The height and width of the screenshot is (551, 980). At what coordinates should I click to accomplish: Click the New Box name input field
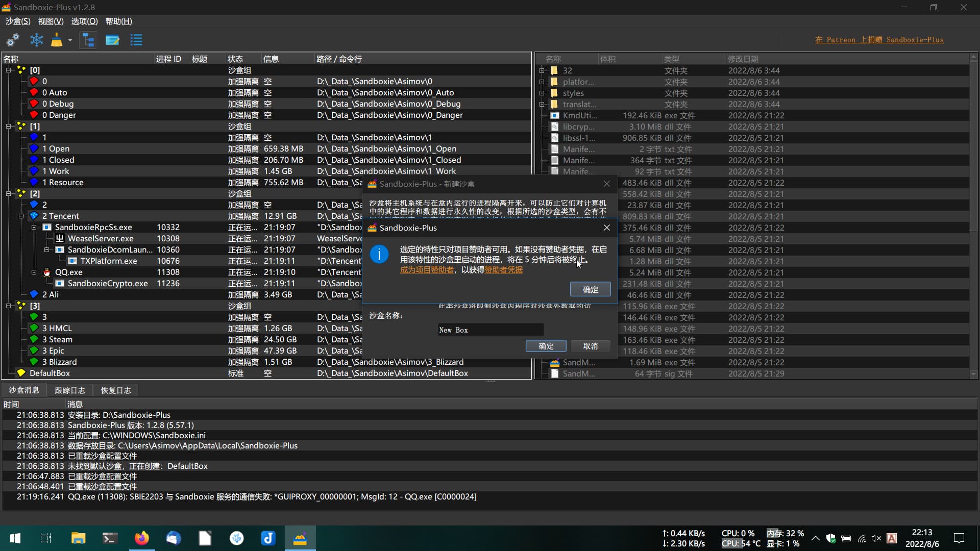pos(490,330)
